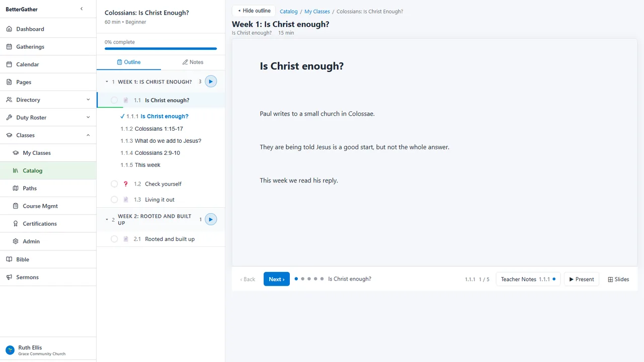Open the Slides grid view

[618, 279]
